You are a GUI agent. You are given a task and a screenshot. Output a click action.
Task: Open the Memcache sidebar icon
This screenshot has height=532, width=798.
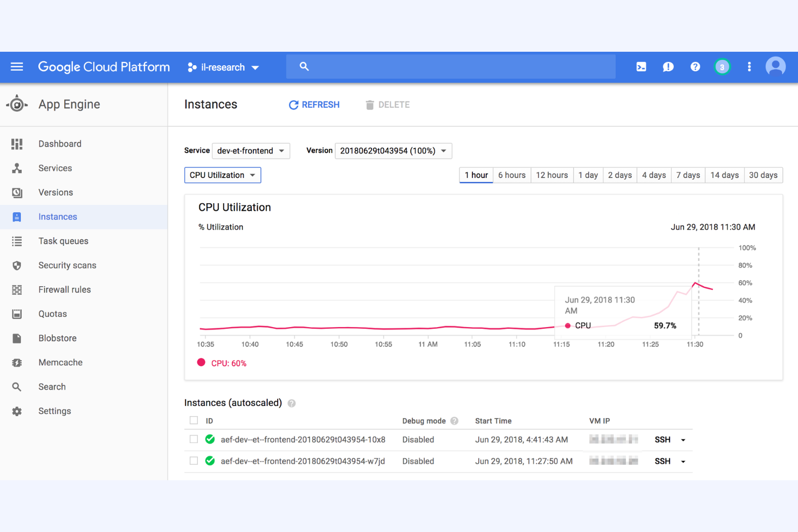[x=17, y=362]
